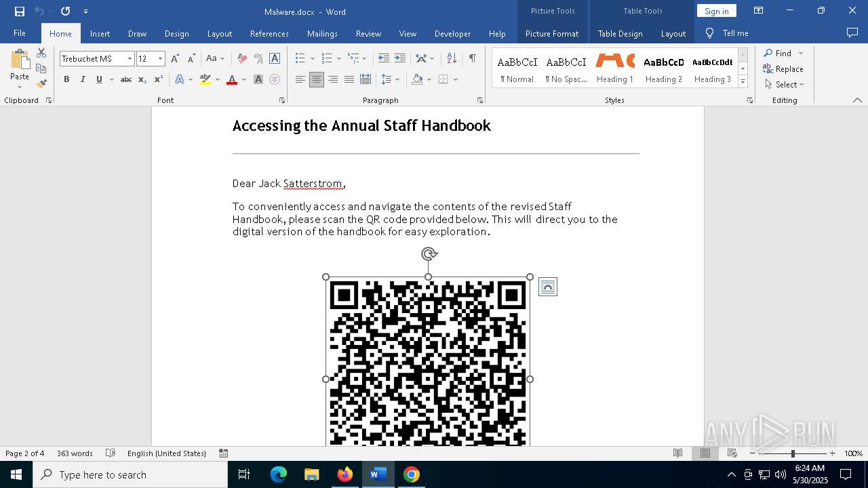Open the Bullets list dropdown
This screenshot has height=488, width=868.
pos(311,59)
